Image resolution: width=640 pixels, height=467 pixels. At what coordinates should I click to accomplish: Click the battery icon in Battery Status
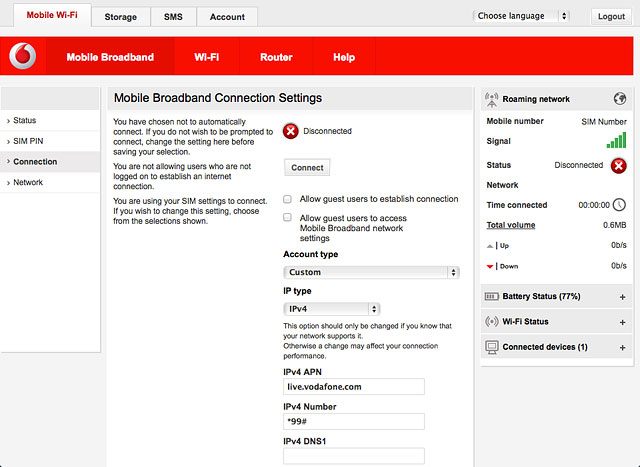(x=491, y=296)
